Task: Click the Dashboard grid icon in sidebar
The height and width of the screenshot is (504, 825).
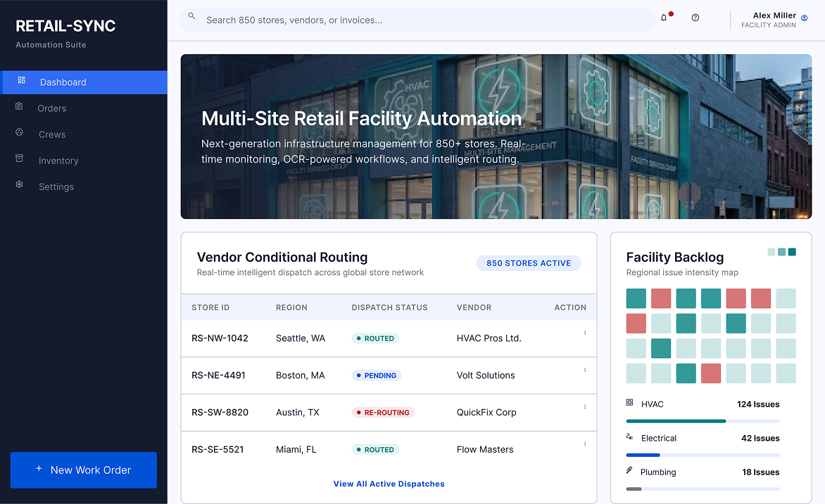Action: pyautogui.click(x=22, y=80)
